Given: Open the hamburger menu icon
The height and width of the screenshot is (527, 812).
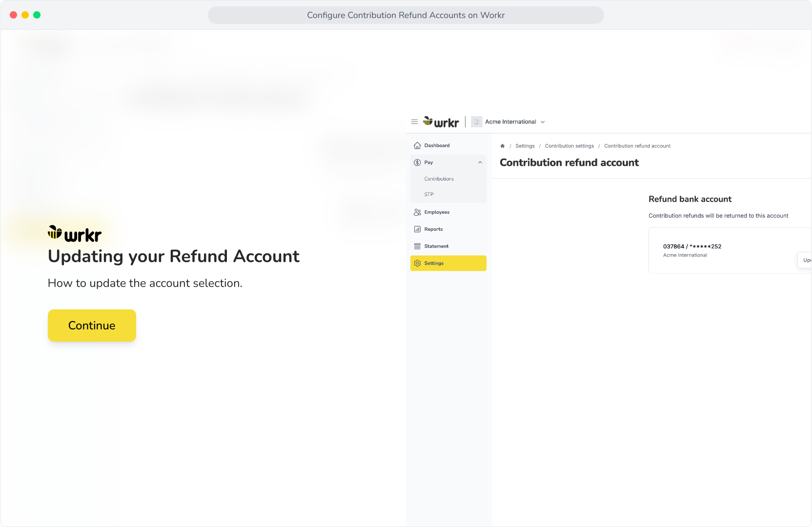Looking at the screenshot, I should coord(414,122).
